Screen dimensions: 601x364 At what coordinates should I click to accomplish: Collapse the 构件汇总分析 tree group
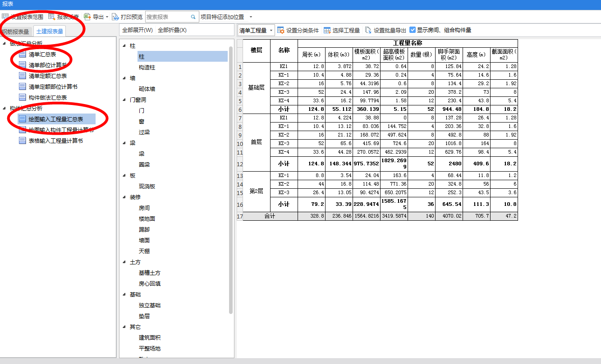click(x=5, y=109)
